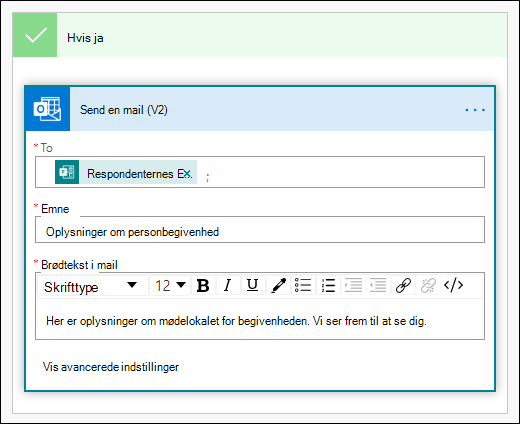Click the Emne subject field
Screen dimensions: 520x424
point(260,230)
